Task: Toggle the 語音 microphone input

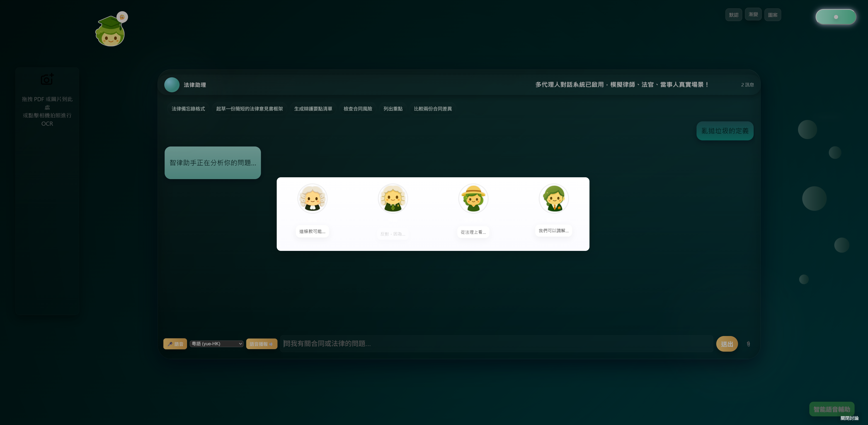Action: [175, 344]
